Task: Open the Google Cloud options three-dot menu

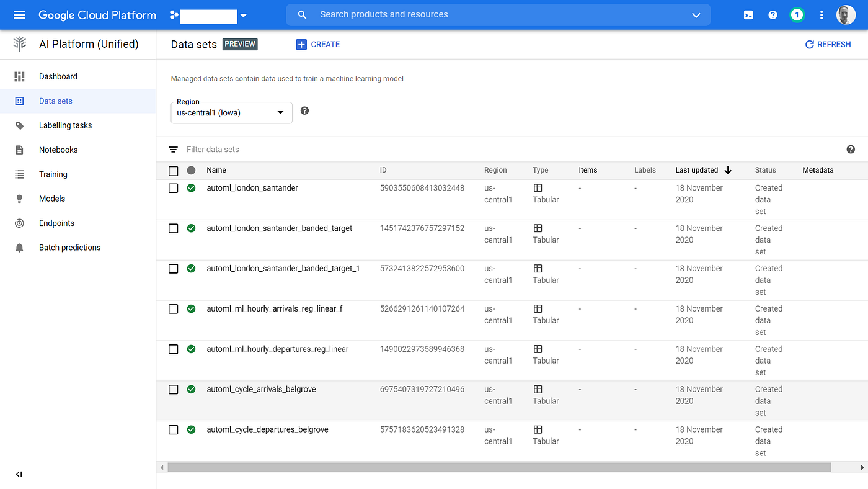Action: [821, 14]
